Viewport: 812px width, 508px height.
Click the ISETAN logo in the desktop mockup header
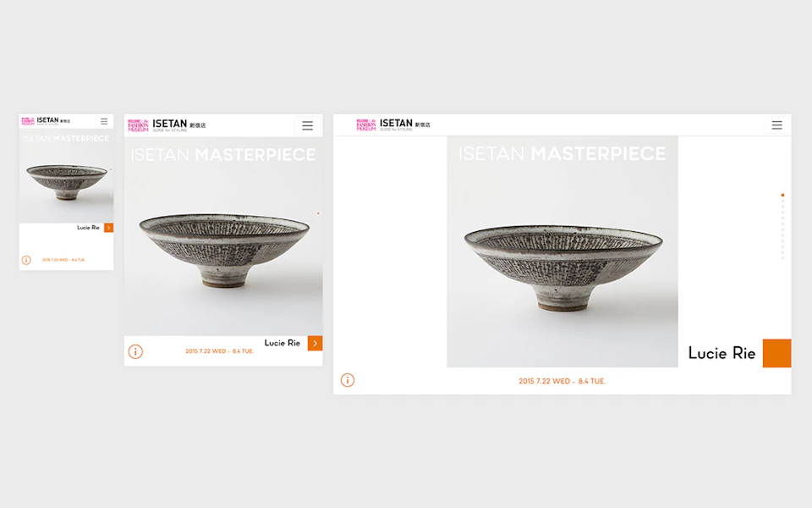(396, 124)
